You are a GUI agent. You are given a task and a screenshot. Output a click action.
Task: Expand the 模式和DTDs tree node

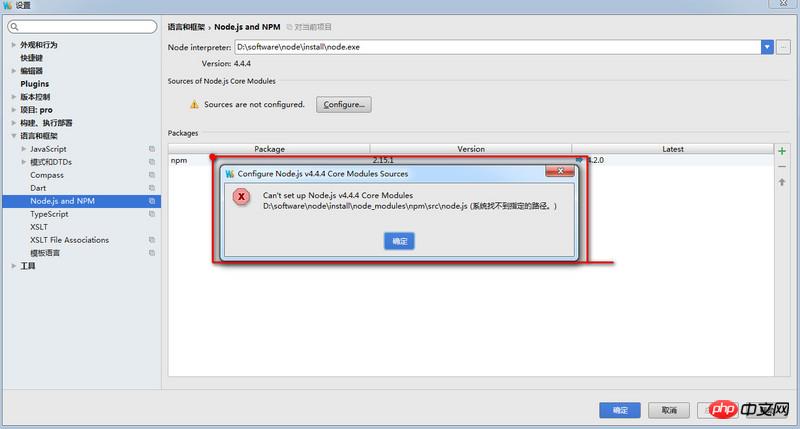(x=23, y=162)
